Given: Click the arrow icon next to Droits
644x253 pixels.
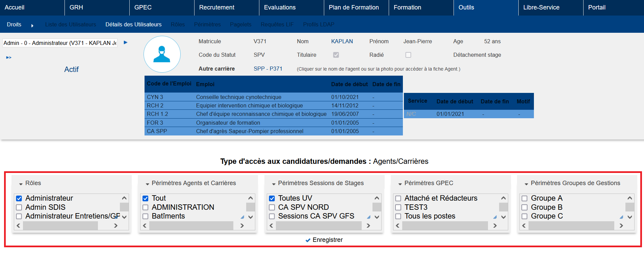Looking at the screenshot, I should coord(32,25).
